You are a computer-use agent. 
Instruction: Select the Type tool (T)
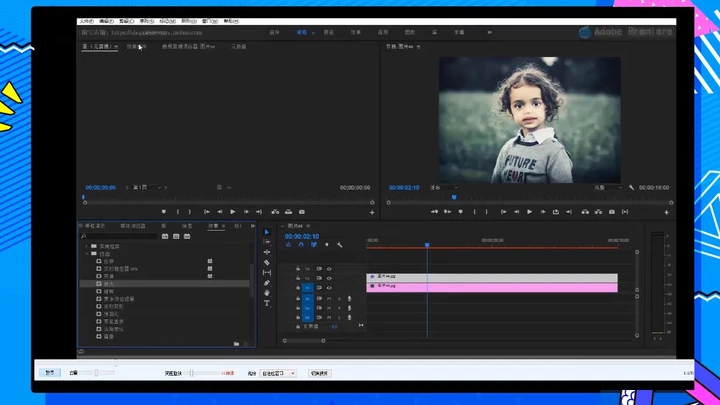tap(267, 303)
